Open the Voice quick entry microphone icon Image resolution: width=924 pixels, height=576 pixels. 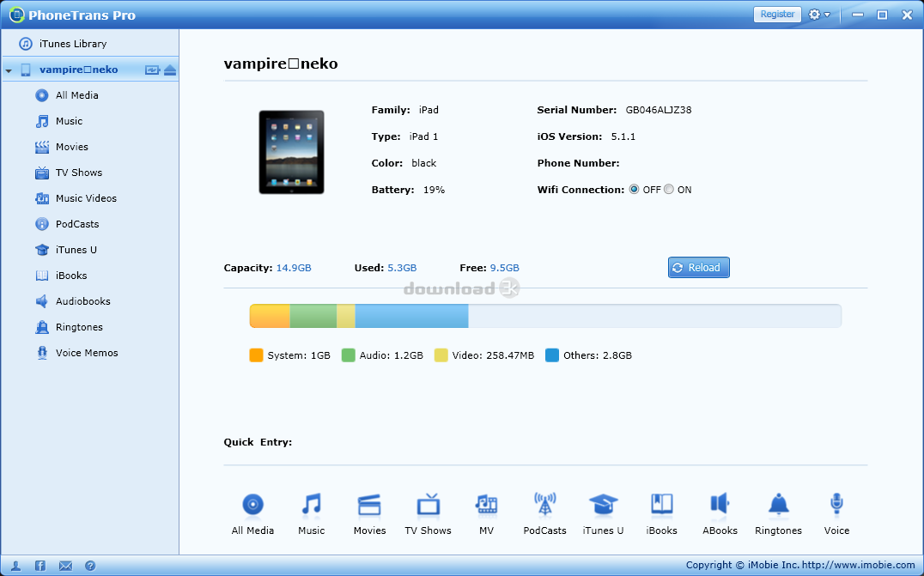[836, 504]
